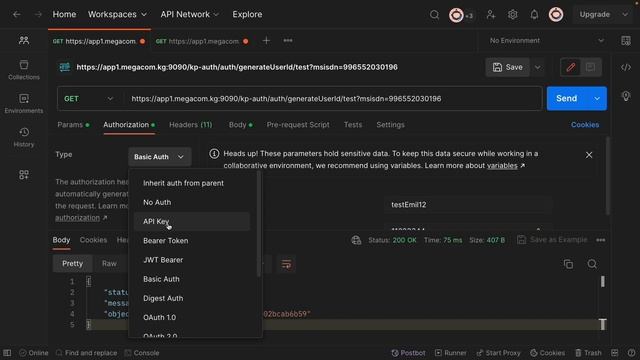Viewport: 640px width, 360px height.
Task: Follow the variables link in notice
Action: (502, 166)
